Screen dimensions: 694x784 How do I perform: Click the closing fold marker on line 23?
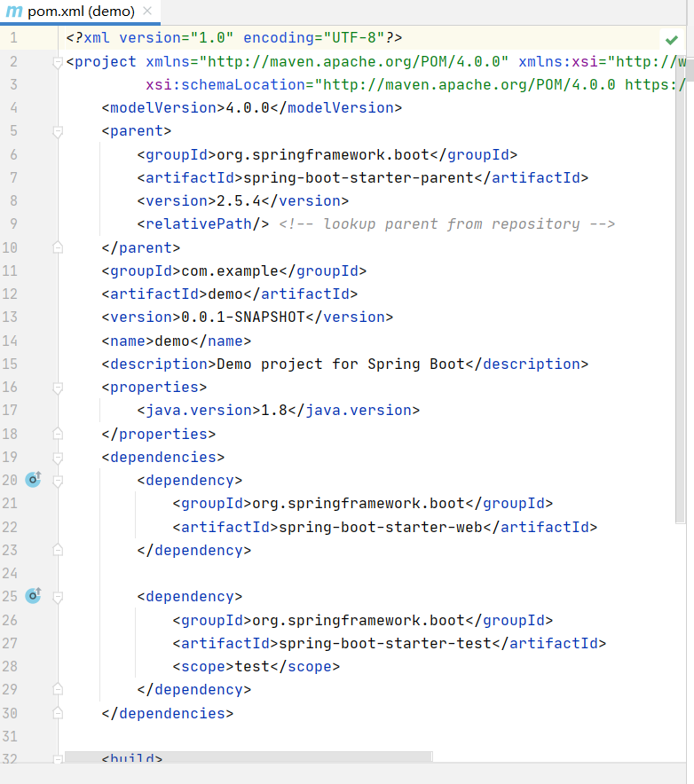click(58, 550)
